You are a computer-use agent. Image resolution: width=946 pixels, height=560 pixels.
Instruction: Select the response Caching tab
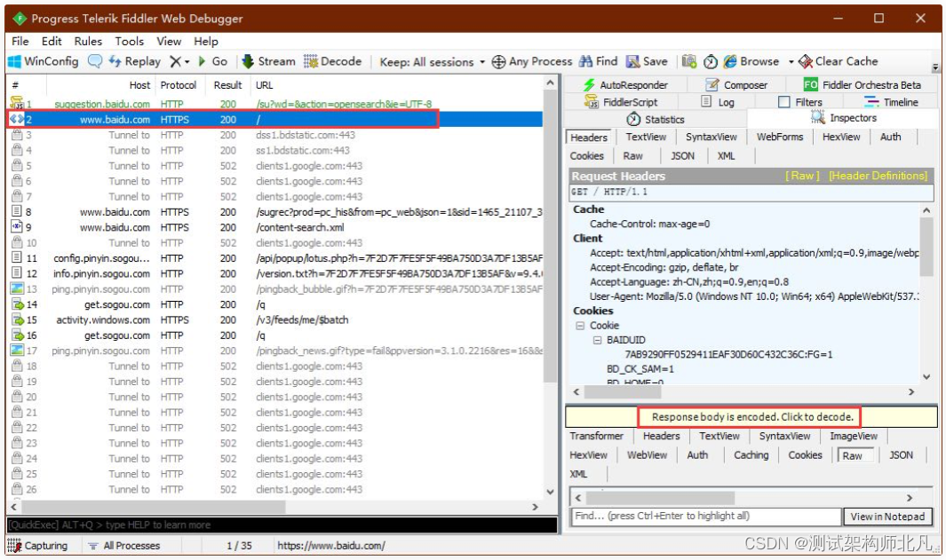(751, 455)
